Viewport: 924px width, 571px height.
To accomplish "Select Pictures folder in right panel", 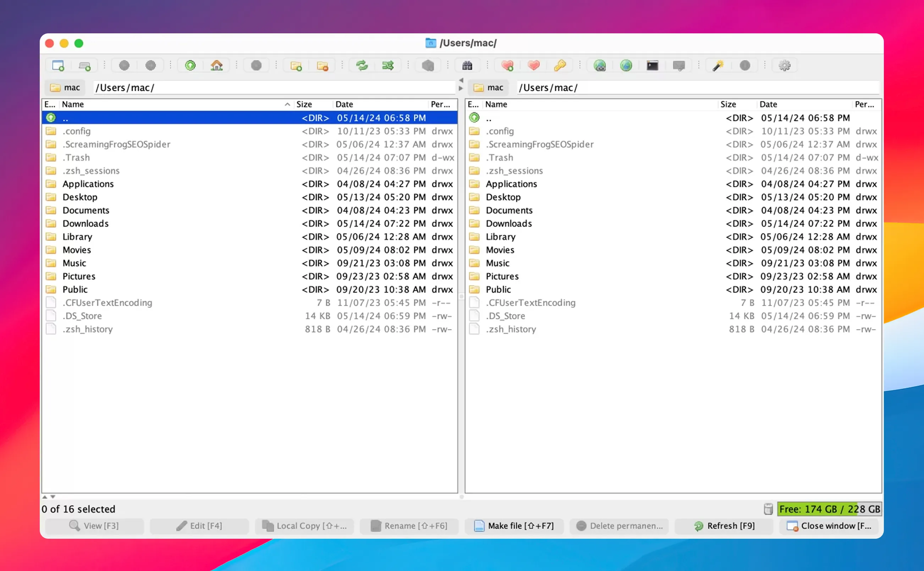I will [673, 276].
